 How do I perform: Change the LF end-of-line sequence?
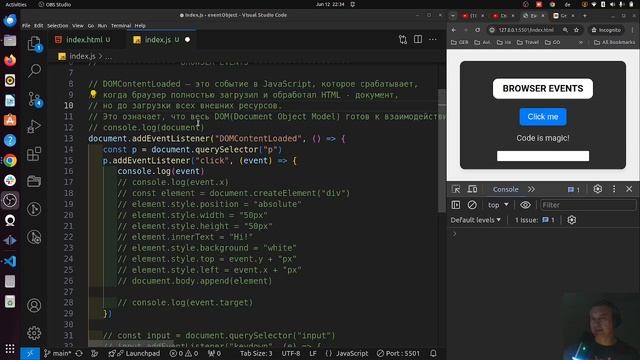click(313, 353)
